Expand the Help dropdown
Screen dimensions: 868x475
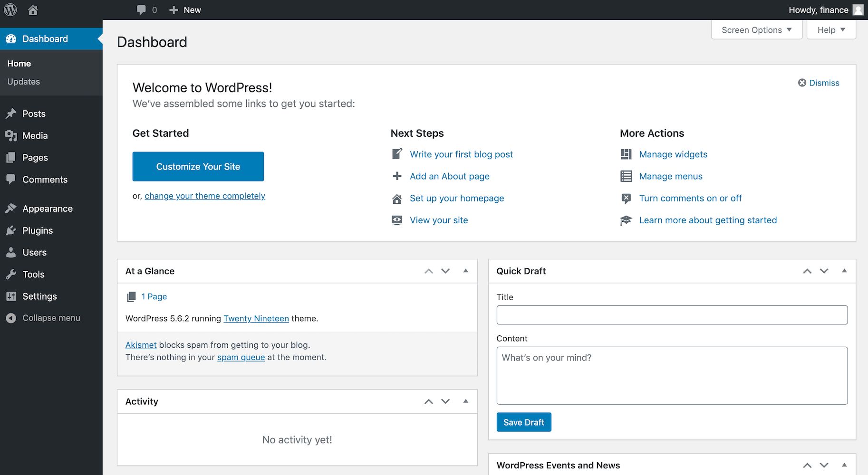point(831,30)
